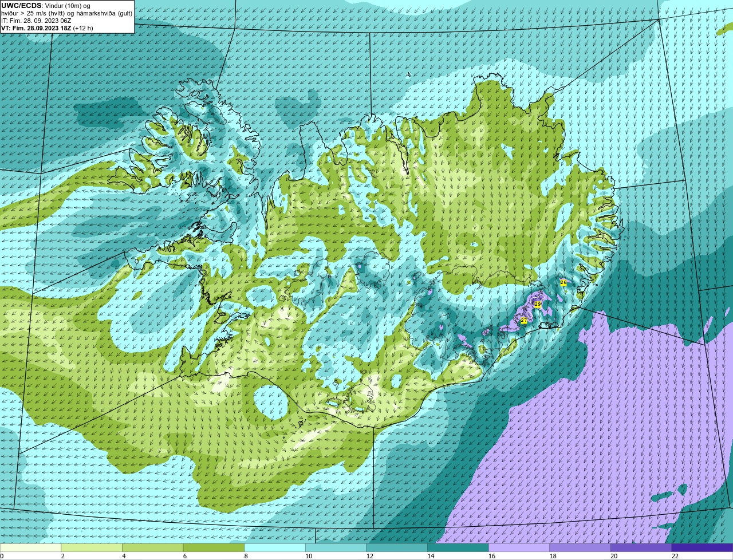Click the yellow gust label 29
The height and width of the screenshot is (560, 733).
point(537,304)
